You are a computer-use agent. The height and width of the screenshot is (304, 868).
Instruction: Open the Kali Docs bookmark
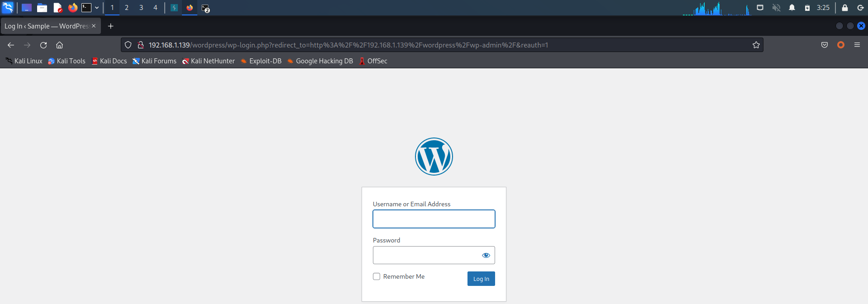[109, 61]
